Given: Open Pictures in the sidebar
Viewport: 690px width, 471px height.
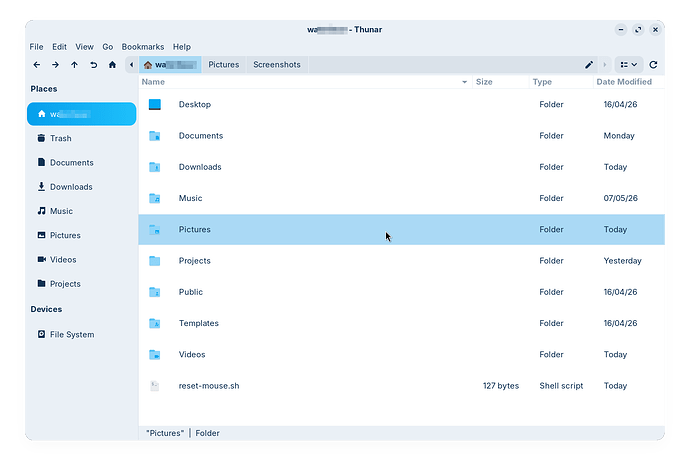Looking at the screenshot, I should pos(81,235).
